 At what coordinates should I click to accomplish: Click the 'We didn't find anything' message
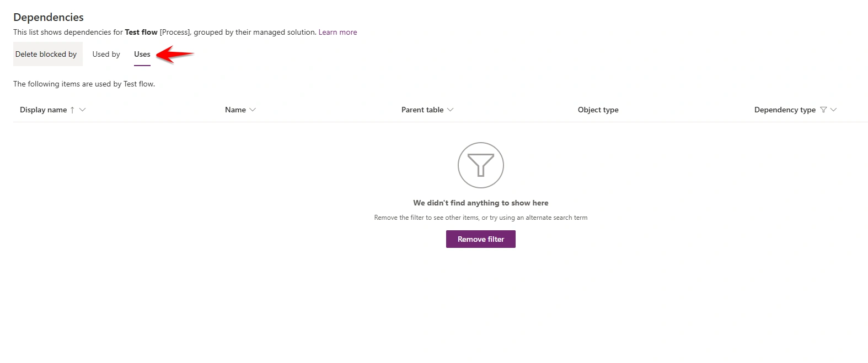(x=481, y=203)
